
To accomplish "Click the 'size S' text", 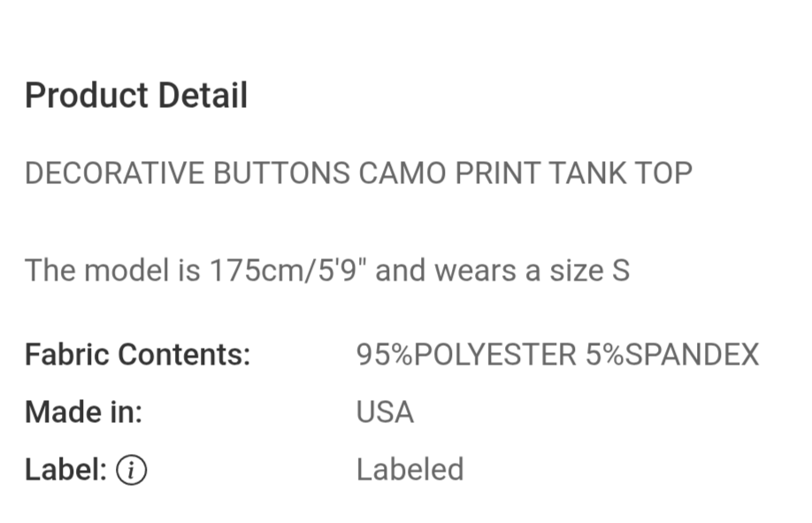I will click(590, 270).
